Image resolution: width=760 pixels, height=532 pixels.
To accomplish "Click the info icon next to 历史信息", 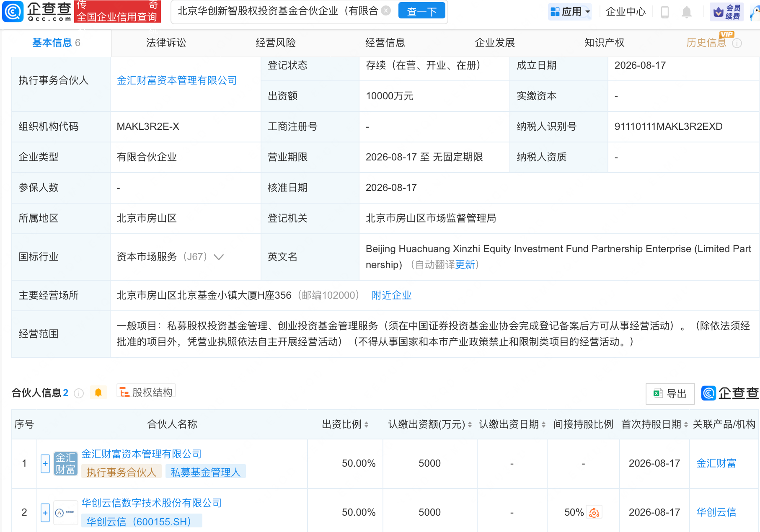I will (737, 43).
